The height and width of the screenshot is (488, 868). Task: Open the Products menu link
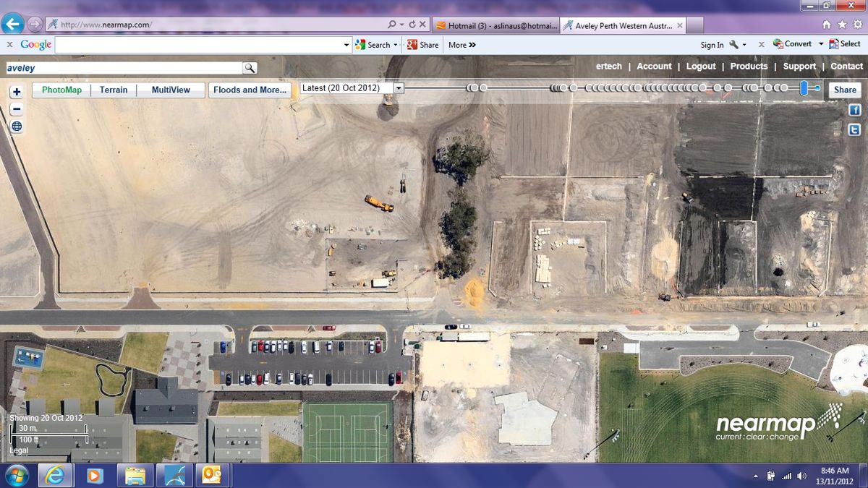point(749,66)
